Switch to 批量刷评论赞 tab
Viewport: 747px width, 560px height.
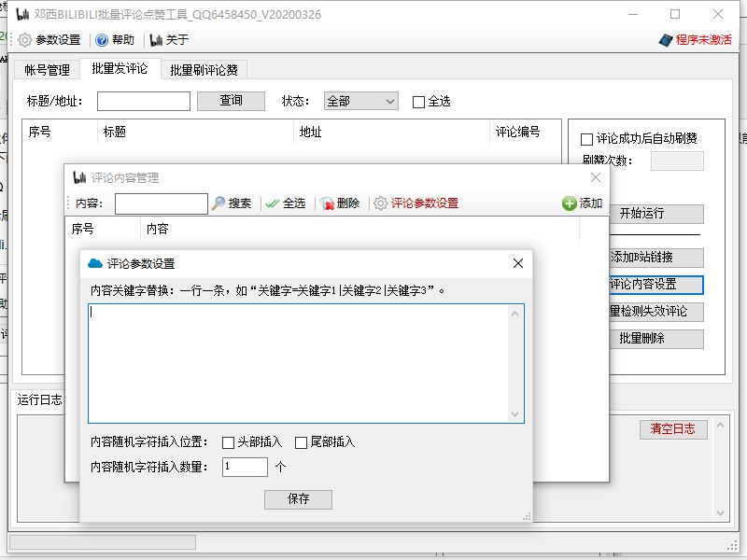[204, 70]
